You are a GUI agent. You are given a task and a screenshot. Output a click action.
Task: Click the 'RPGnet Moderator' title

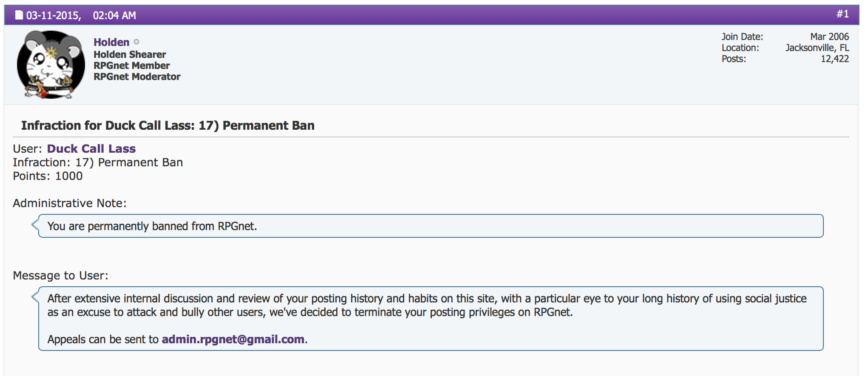tap(137, 77)
